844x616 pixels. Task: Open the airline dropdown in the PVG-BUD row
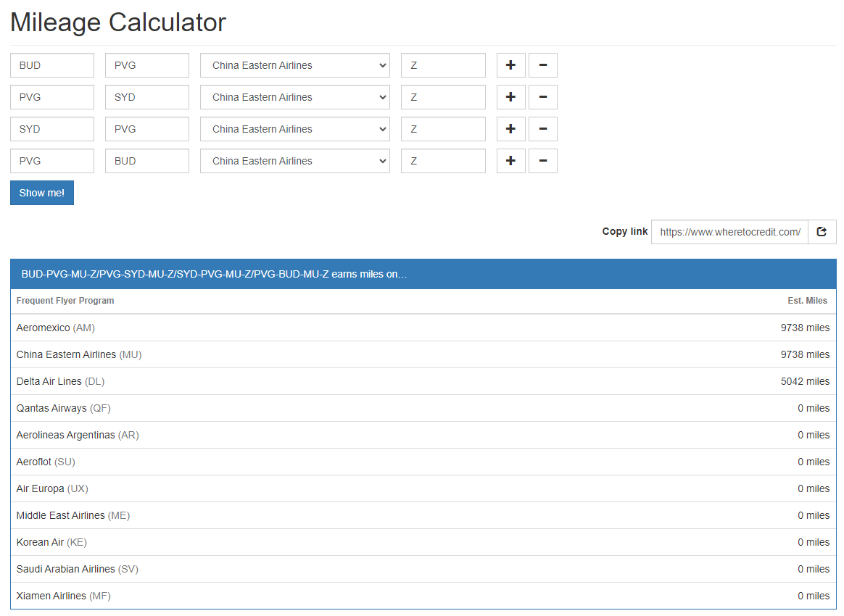point(295,161)
